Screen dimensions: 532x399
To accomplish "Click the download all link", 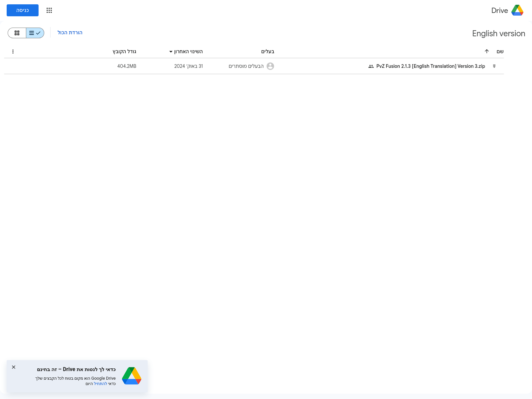I will point(70,33).
